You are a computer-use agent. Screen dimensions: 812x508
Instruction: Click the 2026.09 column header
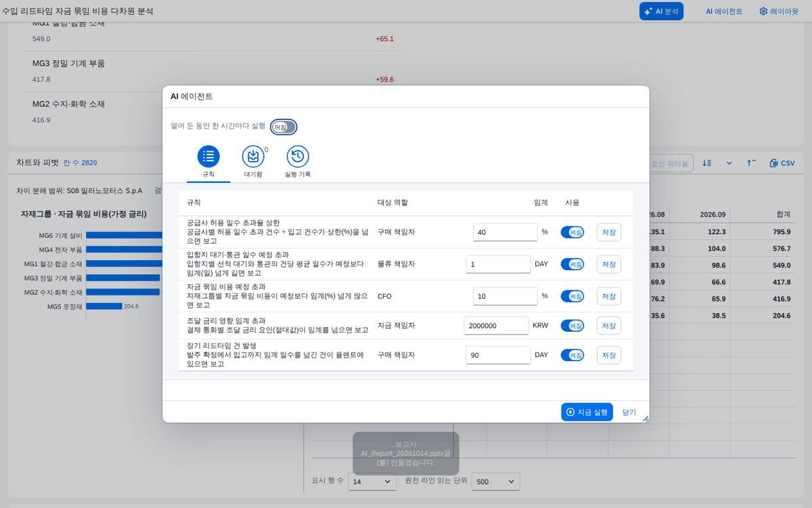pyautogui.click(x=713, y=214)
